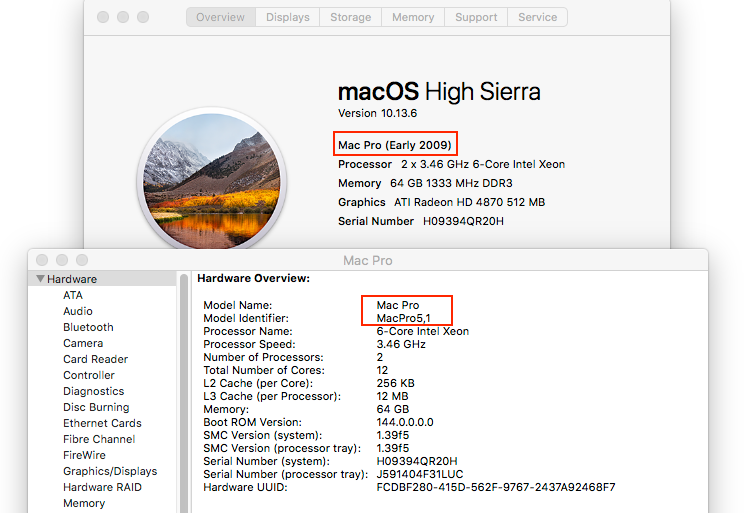Image resolution: width=752 pixels, height=513 pixels.
Task: Switch to the Overview tab
Action: pos(221,17)
